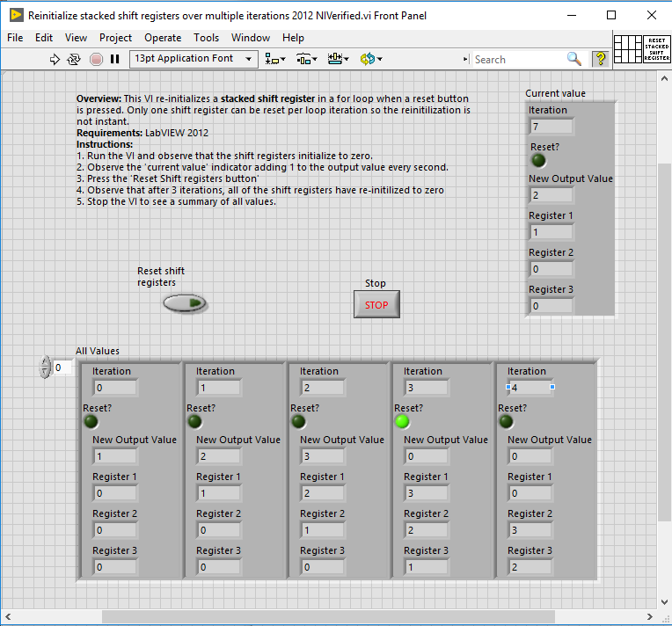The width and height of the screenshot is (672, 626).
Task: Expand the Align Objects dropdown
Action: pyautogui.click(x=275, y=59)
